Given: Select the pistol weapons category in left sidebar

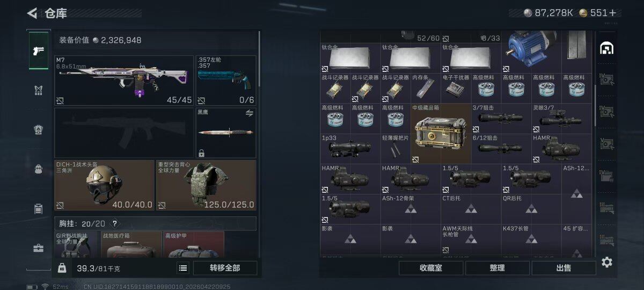Looking at the screenshot, I should [x=38, y=51].
